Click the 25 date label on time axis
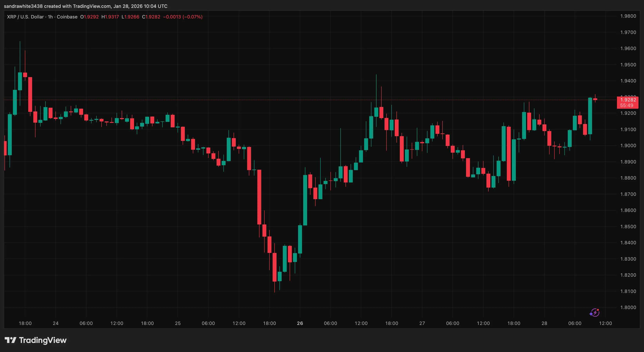Screen dimensions: 644x352 pos(178,323)
